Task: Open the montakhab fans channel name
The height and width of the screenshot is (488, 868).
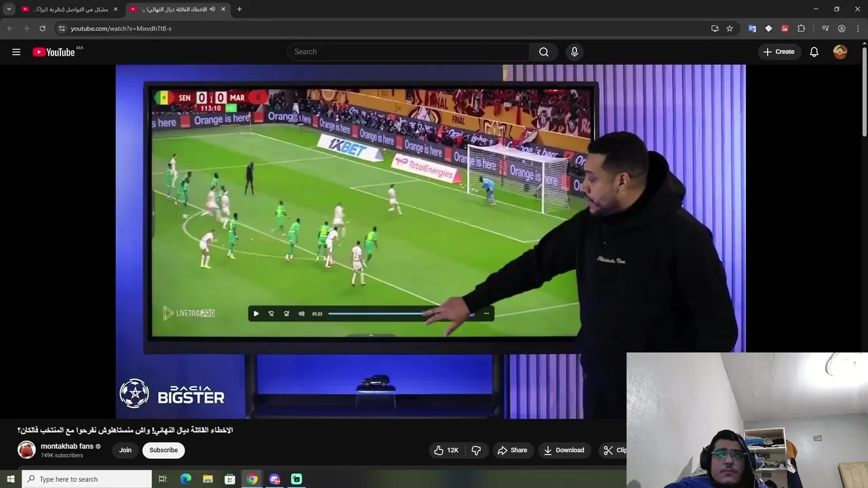Action: (x=67, y=446)
